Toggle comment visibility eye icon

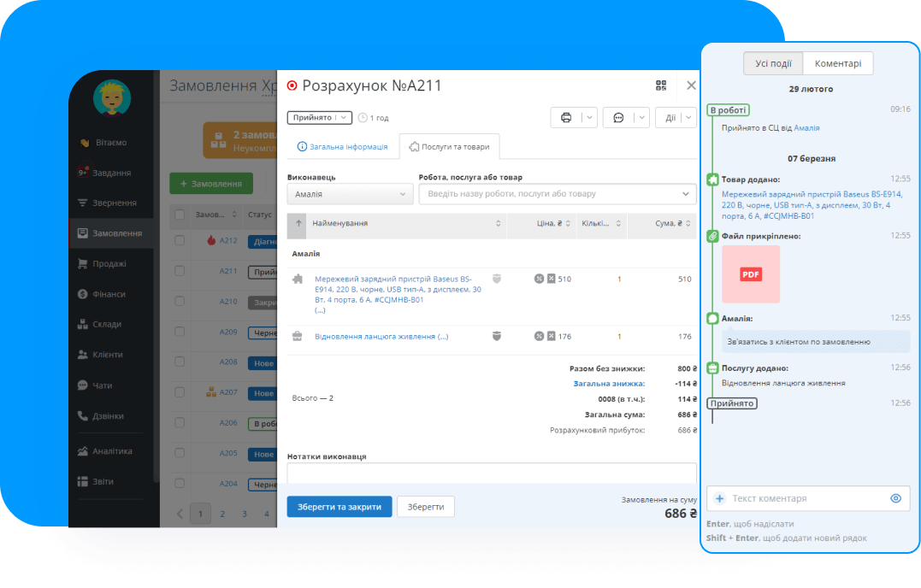(x=895, y=498)
